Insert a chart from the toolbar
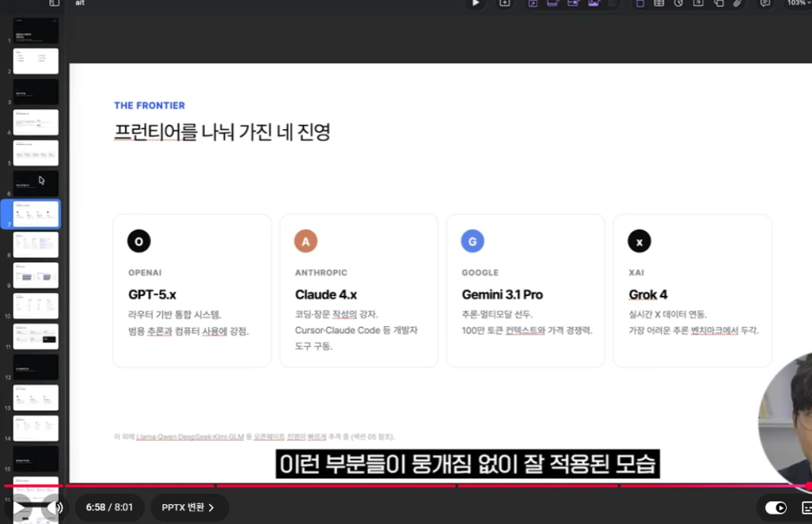Viewport: 812px width, 524px height. point(678,3)
